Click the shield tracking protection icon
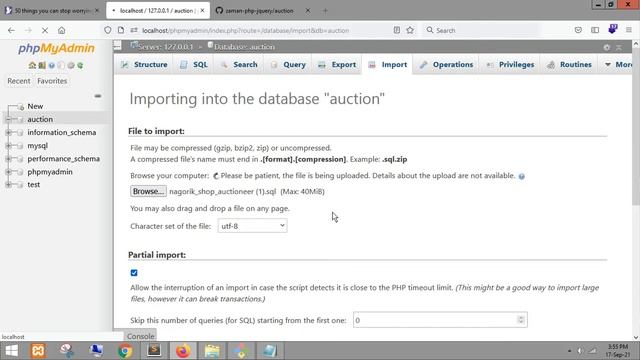Viewport: 640px width, 360px height. [x=107, y=30]
